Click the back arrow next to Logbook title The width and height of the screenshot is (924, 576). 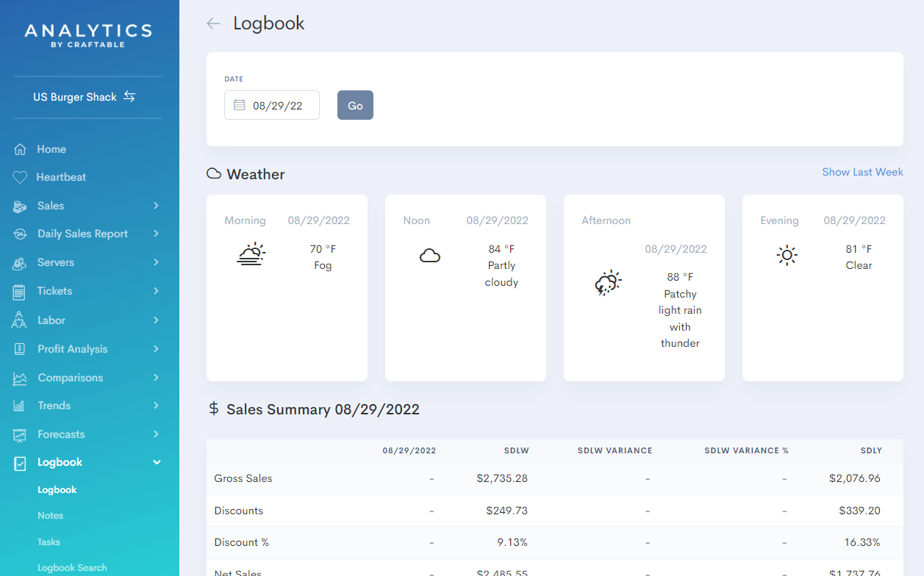[x=212, y=24]
